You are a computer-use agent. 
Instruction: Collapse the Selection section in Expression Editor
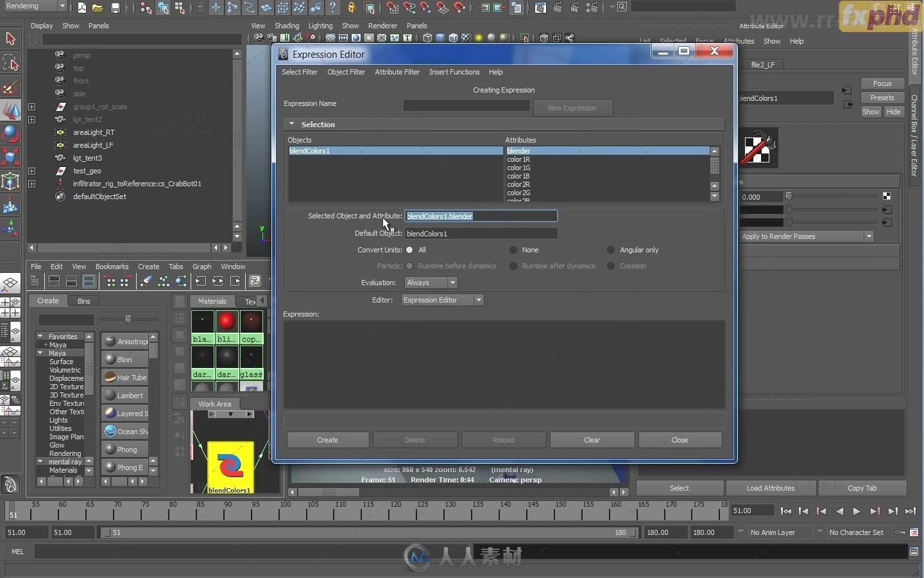click(x=292, y=124)
